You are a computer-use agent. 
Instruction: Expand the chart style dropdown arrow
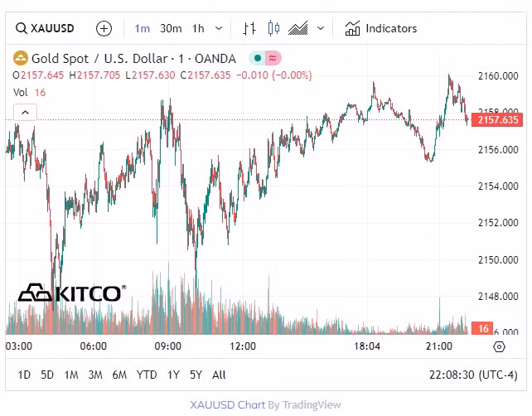321,28
